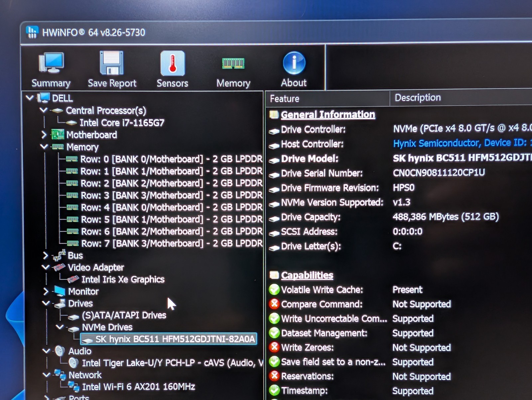Open the Memory module toolbar icon

[x=233, y=63]
